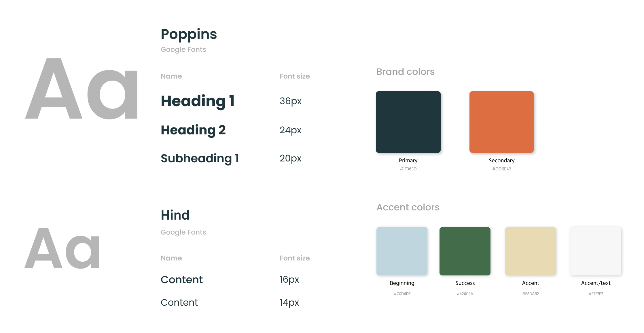This screenshot has height=333, width=644.
Task: Pick the Accent/text near-white swatch
Action: click(596, 251)
